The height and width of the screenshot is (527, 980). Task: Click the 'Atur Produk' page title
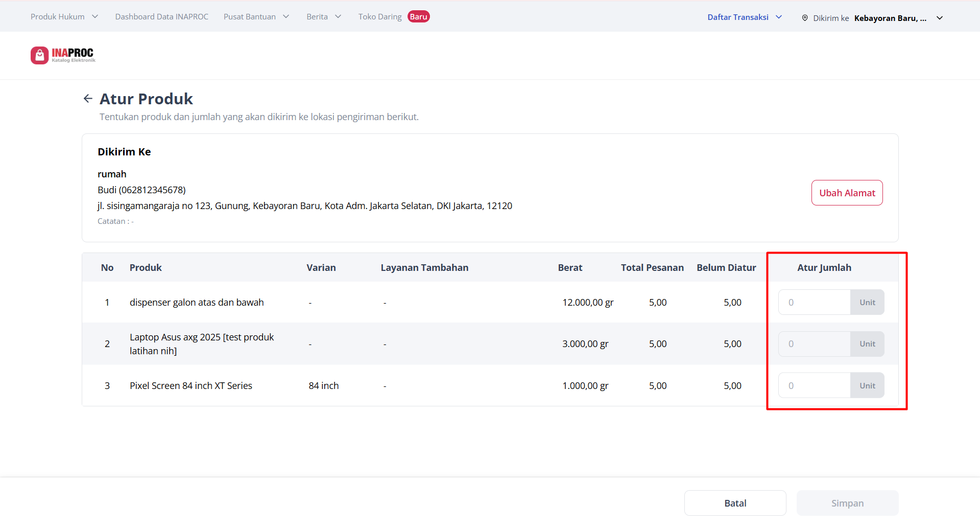(x=146, y=99)
